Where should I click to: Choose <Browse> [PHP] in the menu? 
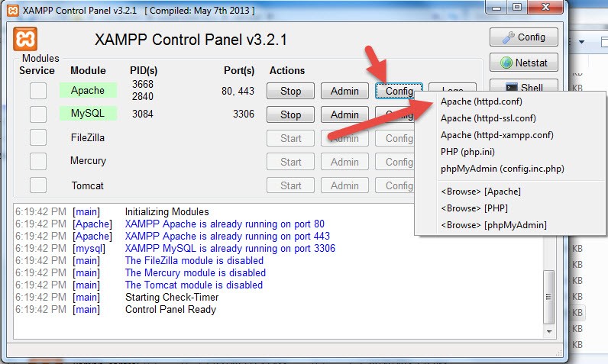coord(474,208)
